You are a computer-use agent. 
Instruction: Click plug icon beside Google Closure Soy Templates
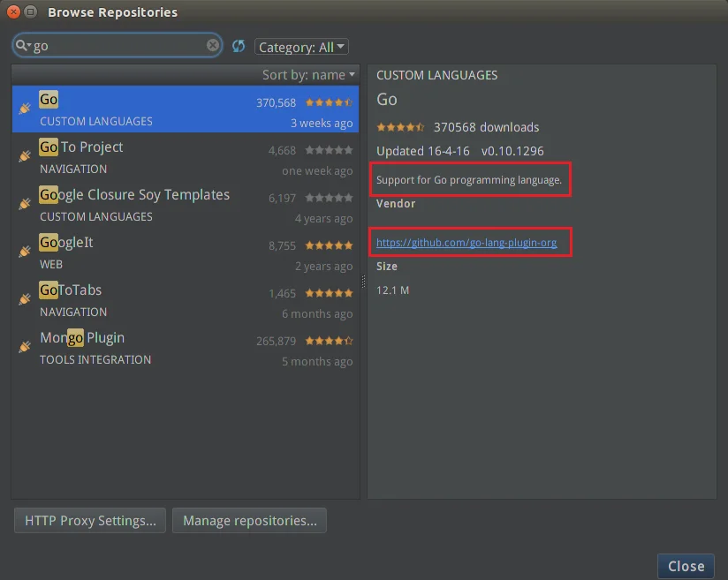(x=25, y=204)
